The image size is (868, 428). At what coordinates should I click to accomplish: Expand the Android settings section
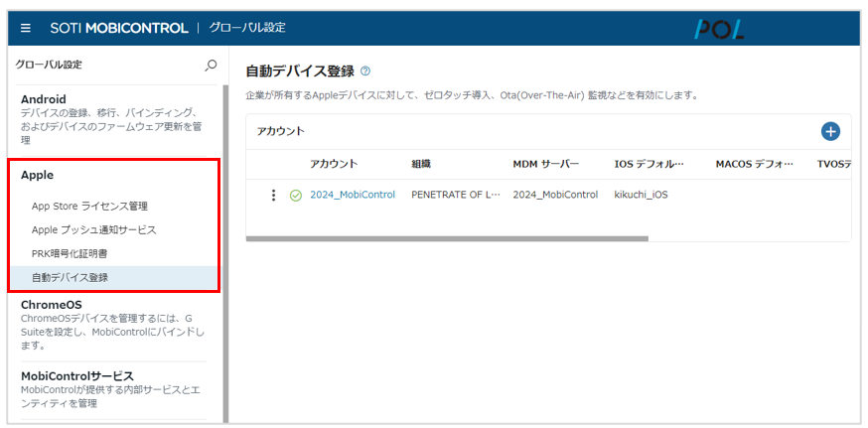[x=44, y=99]
